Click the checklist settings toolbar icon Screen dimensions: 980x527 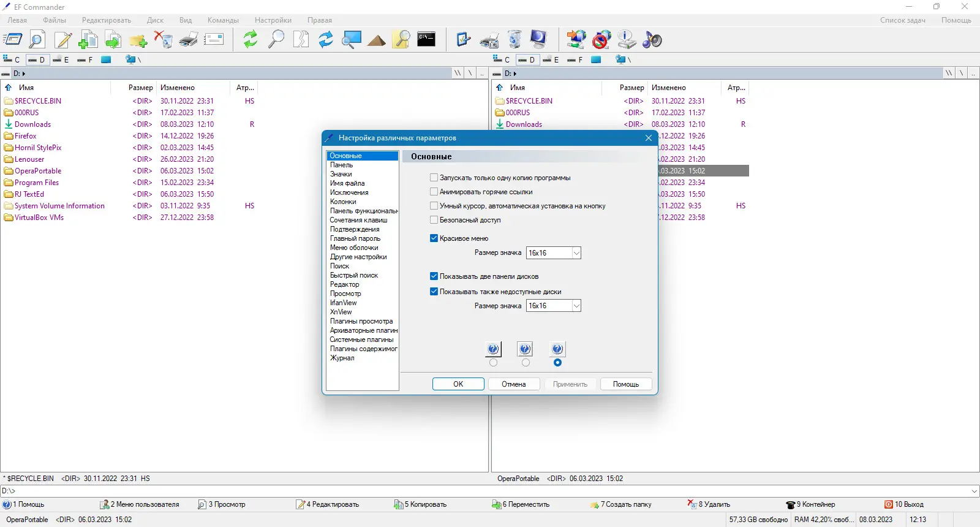pyautogui.click(x=464, y=40)
